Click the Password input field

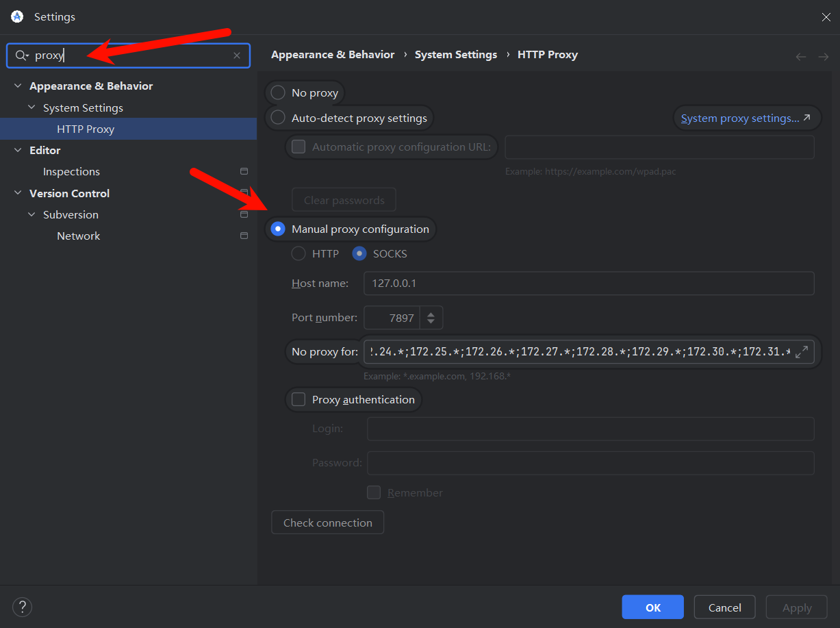591,463
